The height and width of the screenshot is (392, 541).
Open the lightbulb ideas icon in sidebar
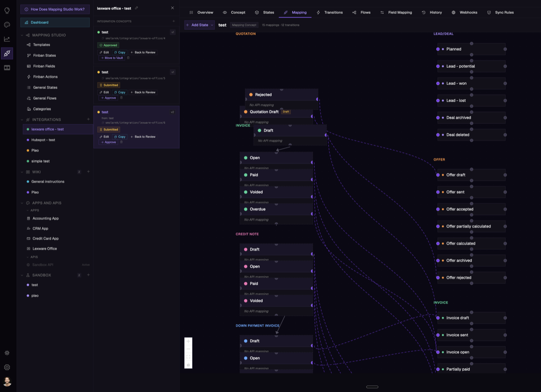(x=7, y=10)
